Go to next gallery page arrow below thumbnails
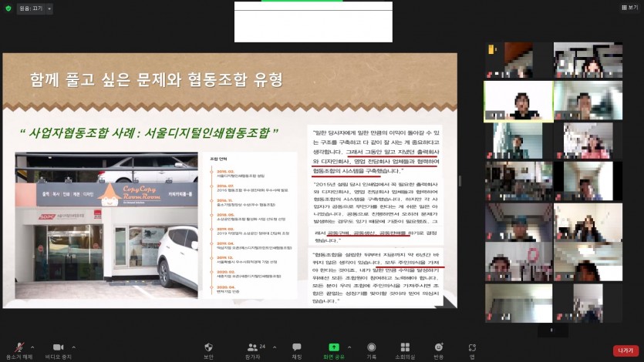The width and height of the screenshot is (644, 362). point(551,330)
